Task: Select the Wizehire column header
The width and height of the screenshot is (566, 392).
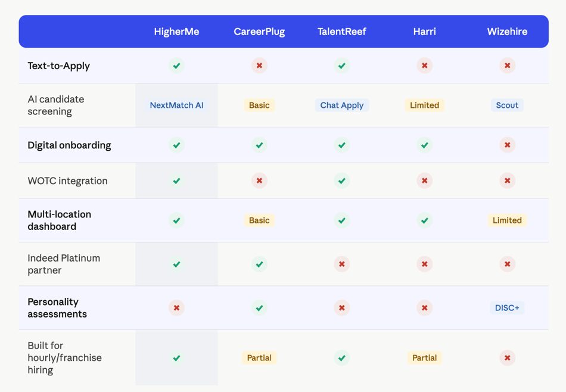Action: 507,32
